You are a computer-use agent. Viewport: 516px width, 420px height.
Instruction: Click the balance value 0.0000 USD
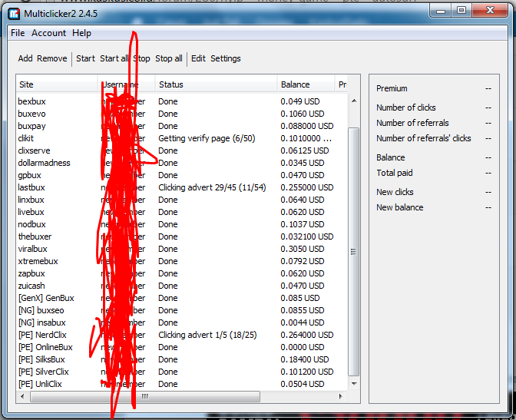(303, 347)
